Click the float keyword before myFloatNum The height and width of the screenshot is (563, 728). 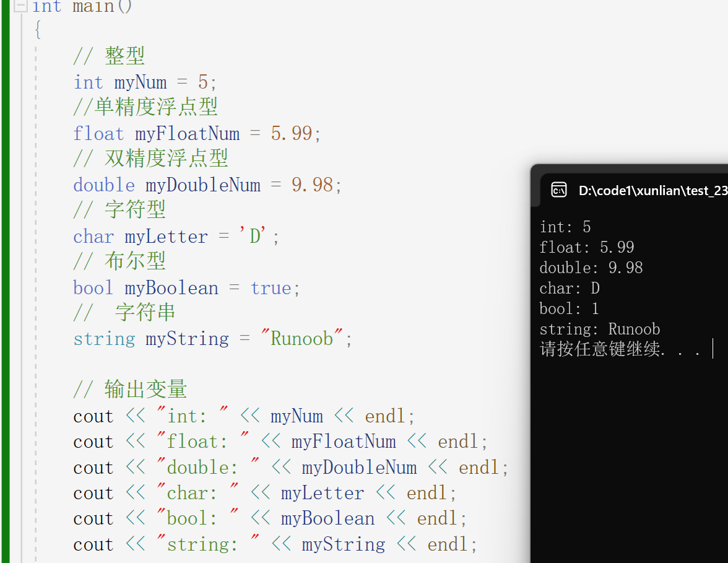click(98, 133)
